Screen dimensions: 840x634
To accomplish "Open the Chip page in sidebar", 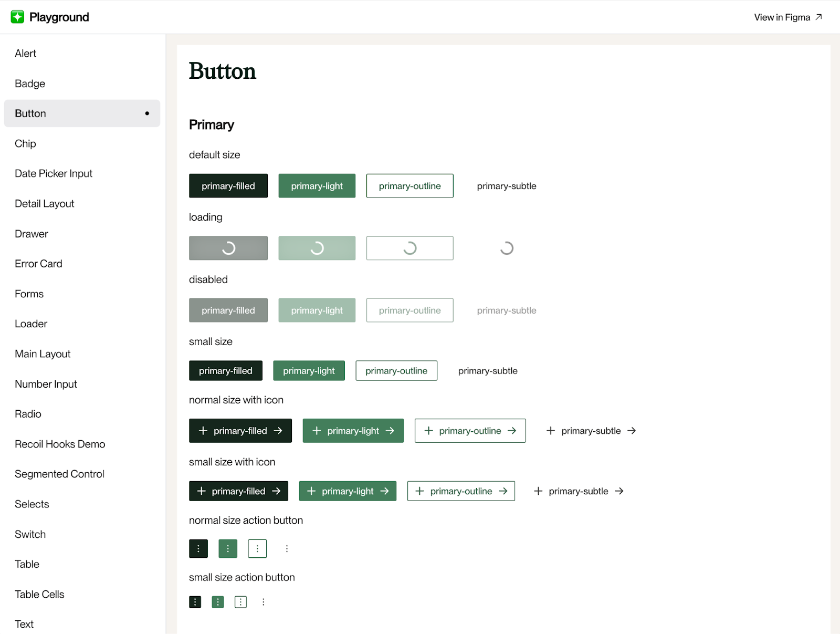I will click(82, 143).
